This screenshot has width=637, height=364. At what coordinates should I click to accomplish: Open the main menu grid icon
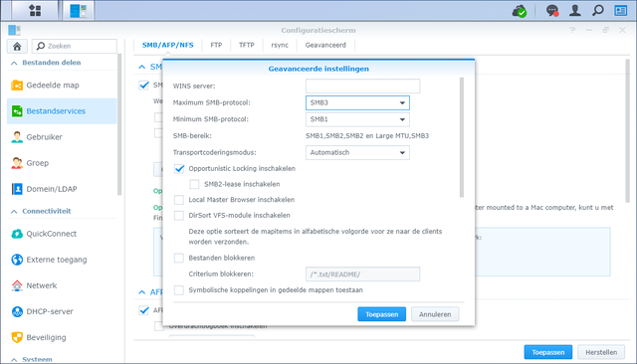[35, 11]
